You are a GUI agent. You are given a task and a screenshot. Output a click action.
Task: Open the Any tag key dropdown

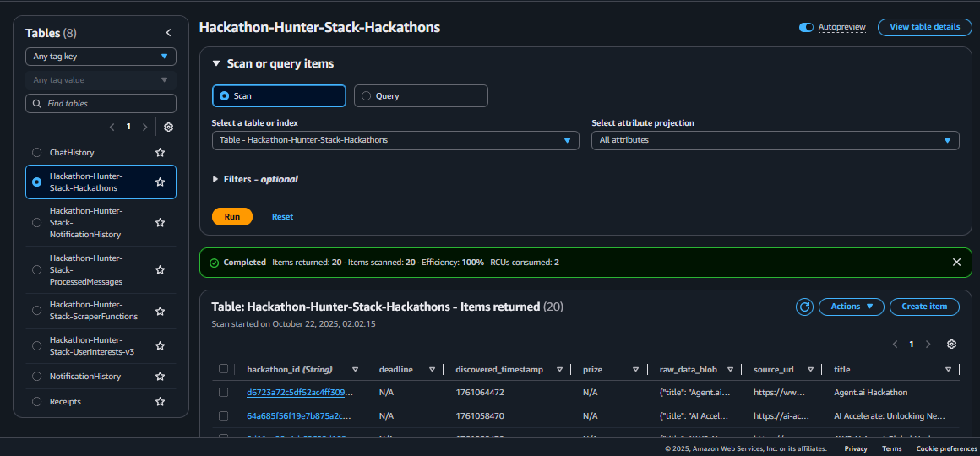101,57
